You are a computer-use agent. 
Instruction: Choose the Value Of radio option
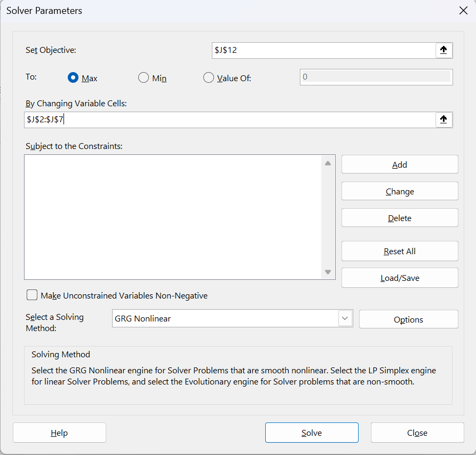tap(209, 78)
